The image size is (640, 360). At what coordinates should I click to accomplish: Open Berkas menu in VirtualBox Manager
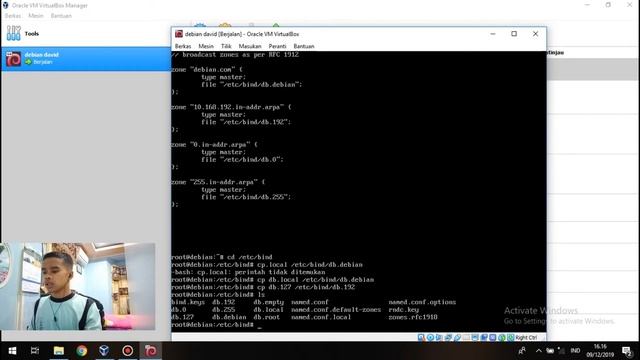tap(13, 16)
